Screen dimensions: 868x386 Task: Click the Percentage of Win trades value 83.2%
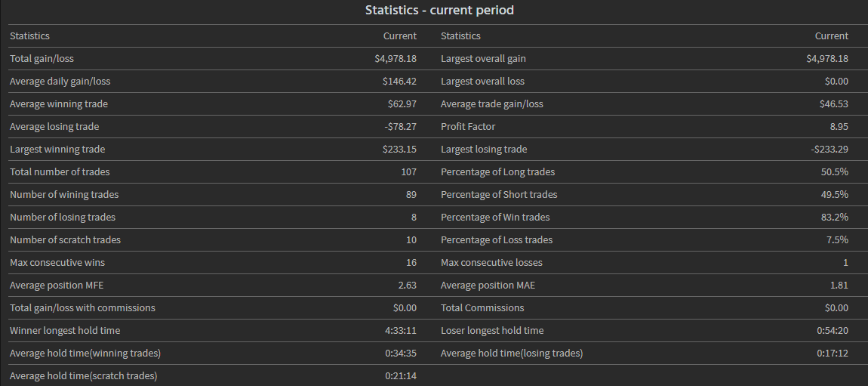click(x=834, y=217)
